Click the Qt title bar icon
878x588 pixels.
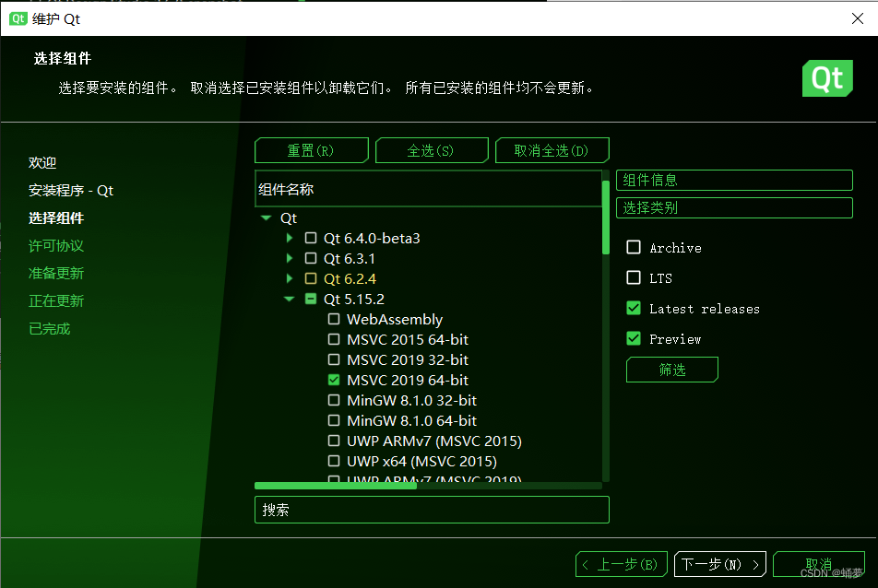[18, 18]
